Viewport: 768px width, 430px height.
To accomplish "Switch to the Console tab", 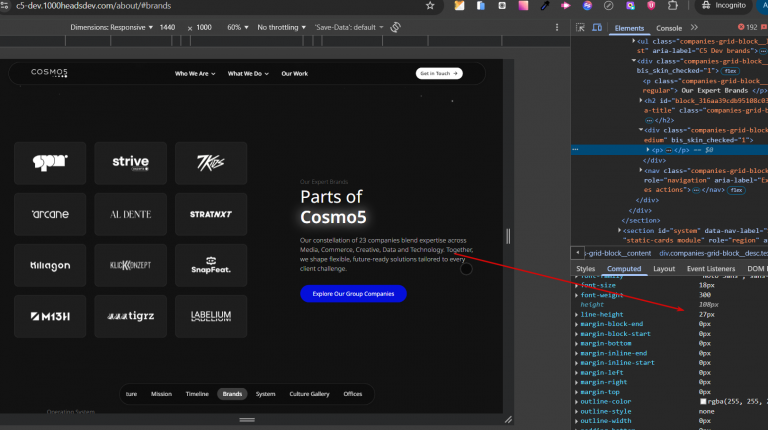I will pos(669,28).
